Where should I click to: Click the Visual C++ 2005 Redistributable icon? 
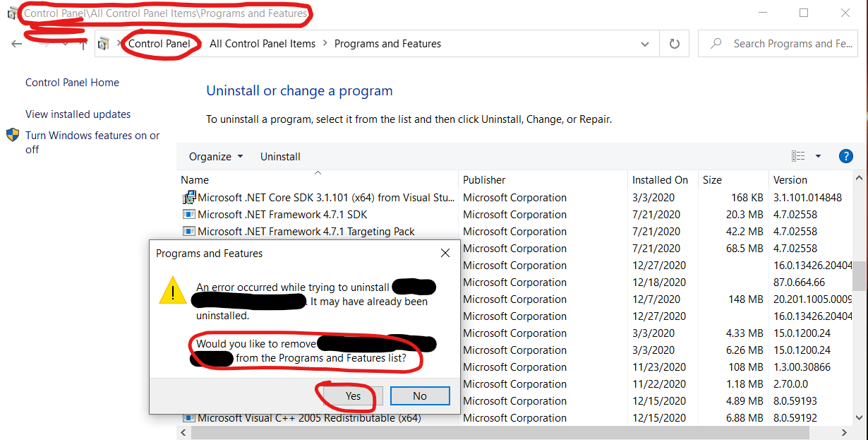pyautogui.click(x=189, y=418)
